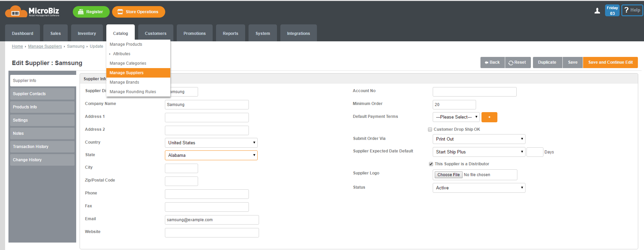Duplicate this supplier
The width and height of the screenshot is (644, 250).
coord(547,62)
